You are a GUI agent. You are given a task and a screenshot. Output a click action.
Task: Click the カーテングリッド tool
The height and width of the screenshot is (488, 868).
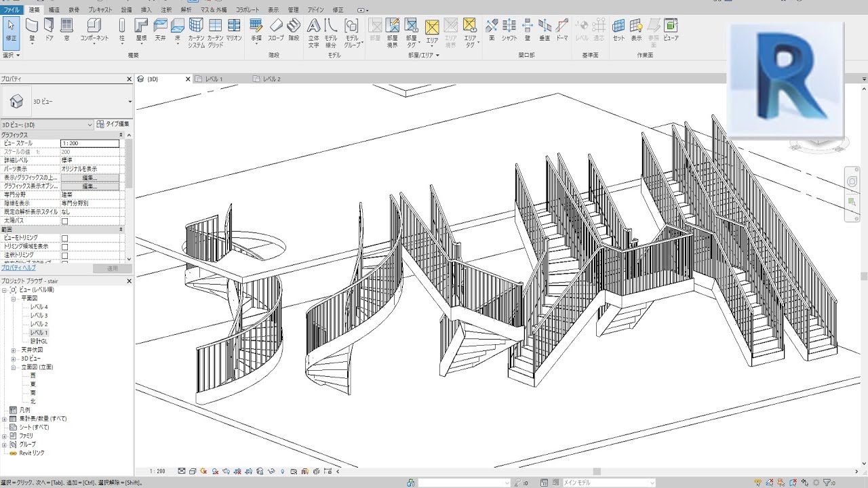(215, 33)
